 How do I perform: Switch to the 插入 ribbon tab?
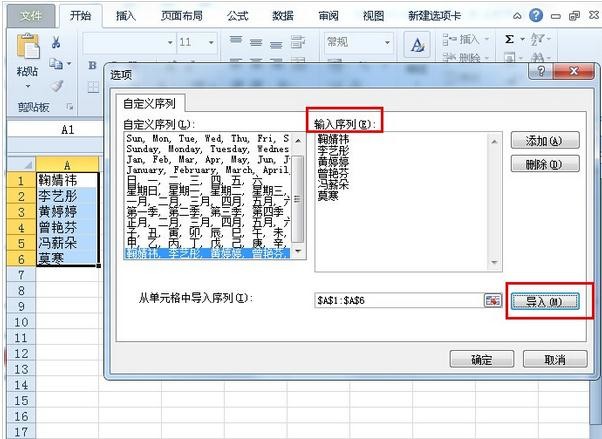point(125,16)
